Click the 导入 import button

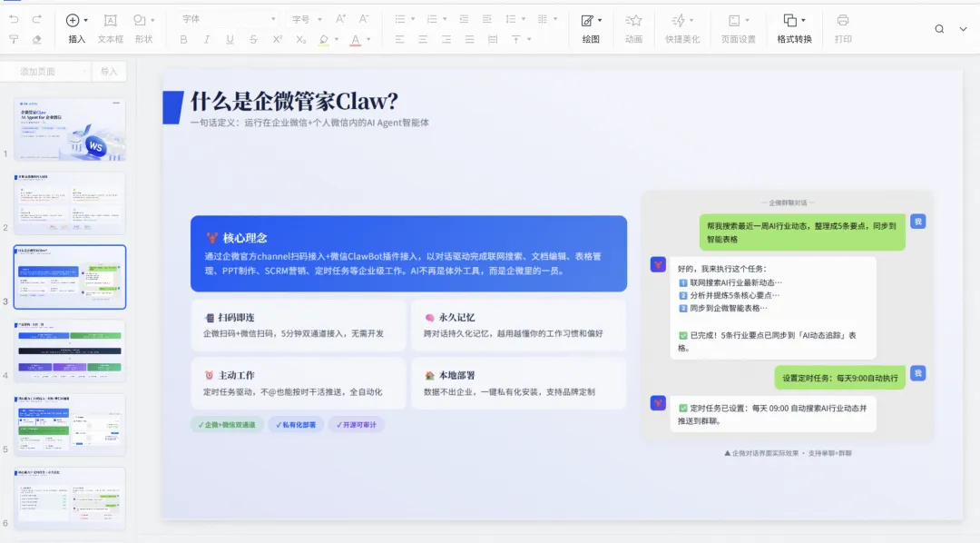[109, 72]
